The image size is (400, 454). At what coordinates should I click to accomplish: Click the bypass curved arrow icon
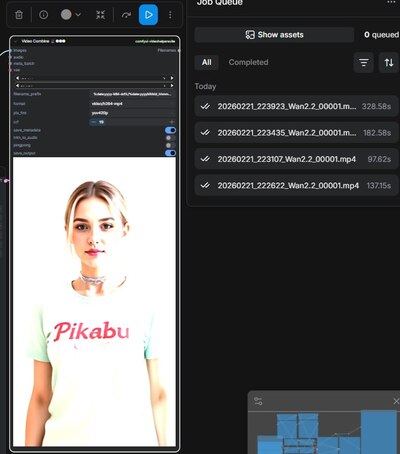[126, 15]
